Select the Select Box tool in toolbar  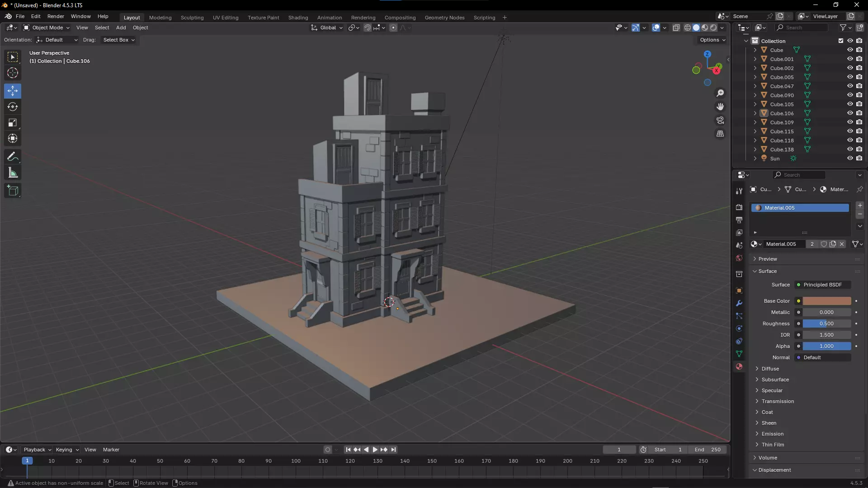[x=13, y=57]
